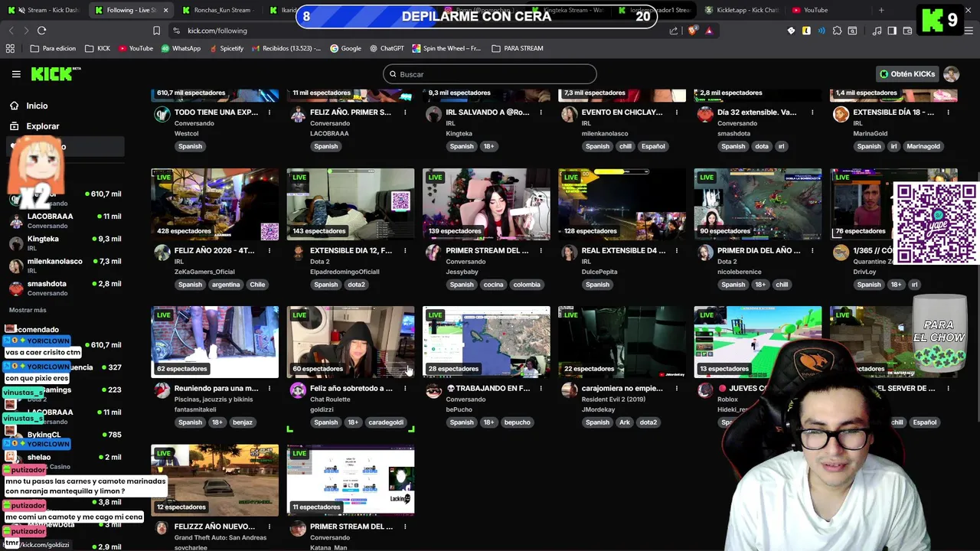Open JMordekay's channel avatar

pyautogui.click(x=569, y=390)
